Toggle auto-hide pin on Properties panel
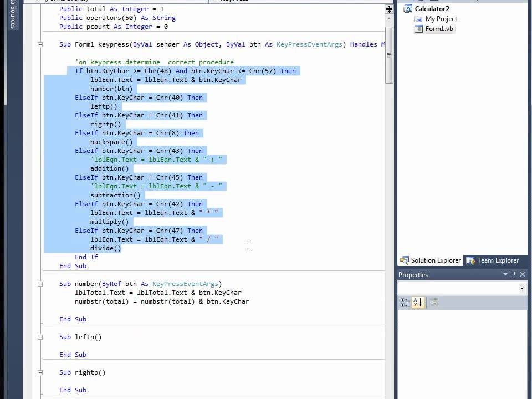 click(514, 274)
